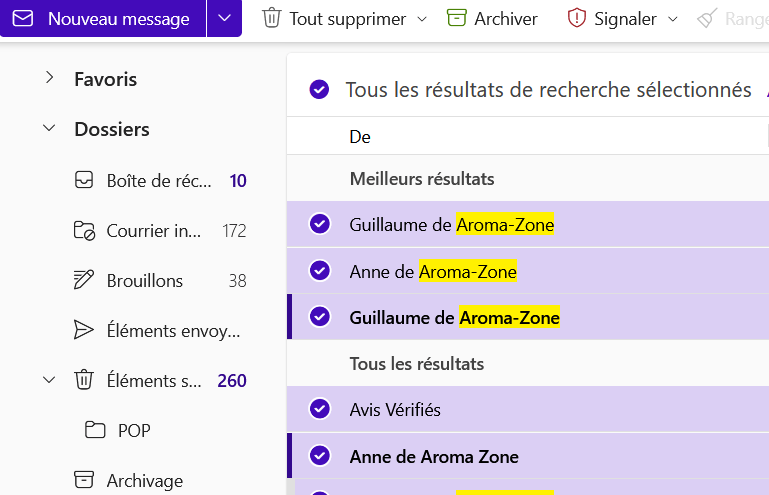Click the Brouillons pencil icon
Screen dimensions: 769x495
(x=84, y=281)
